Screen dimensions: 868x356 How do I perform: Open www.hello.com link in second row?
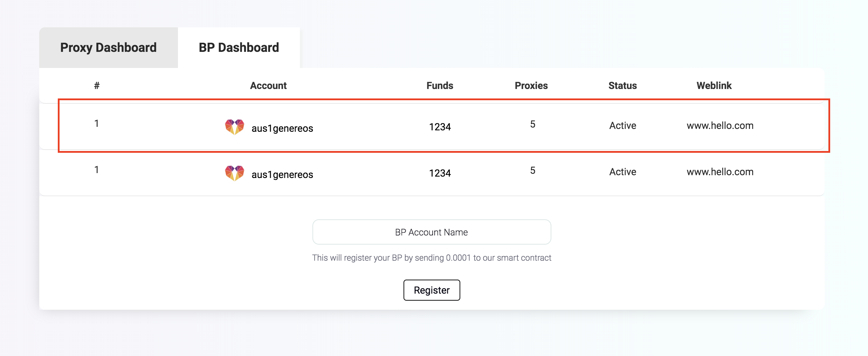(x=720, y=172)
